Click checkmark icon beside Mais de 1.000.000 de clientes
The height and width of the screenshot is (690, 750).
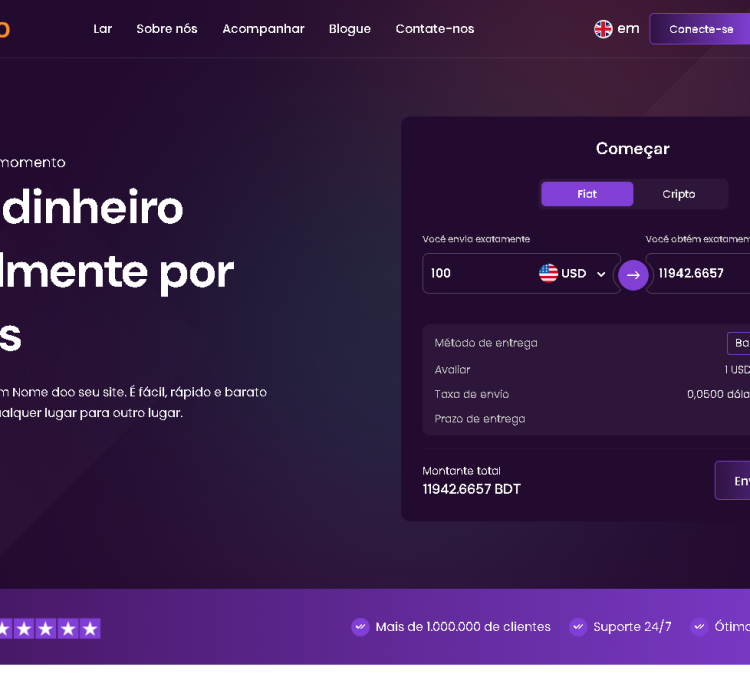coord(360,627)
